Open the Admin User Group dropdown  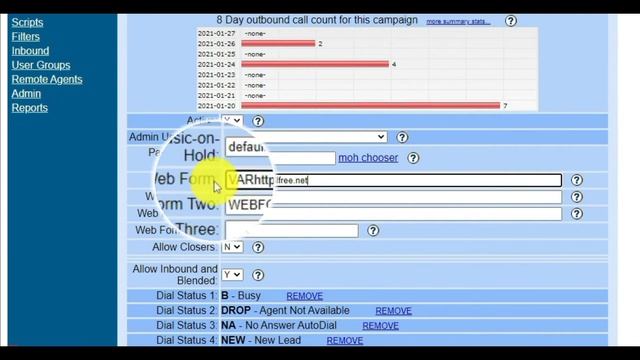coord(306,137)
